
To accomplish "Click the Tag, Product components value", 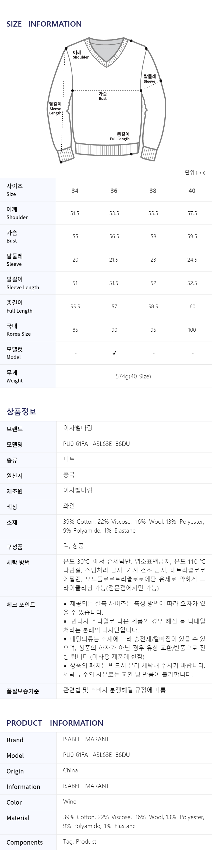I will coord(79,841).
